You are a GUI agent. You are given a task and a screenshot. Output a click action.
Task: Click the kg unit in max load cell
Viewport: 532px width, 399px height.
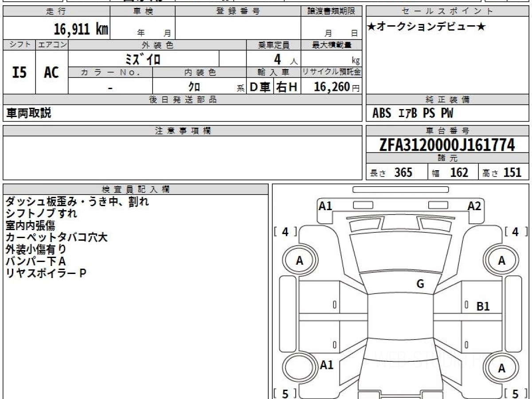coord(356,61)
